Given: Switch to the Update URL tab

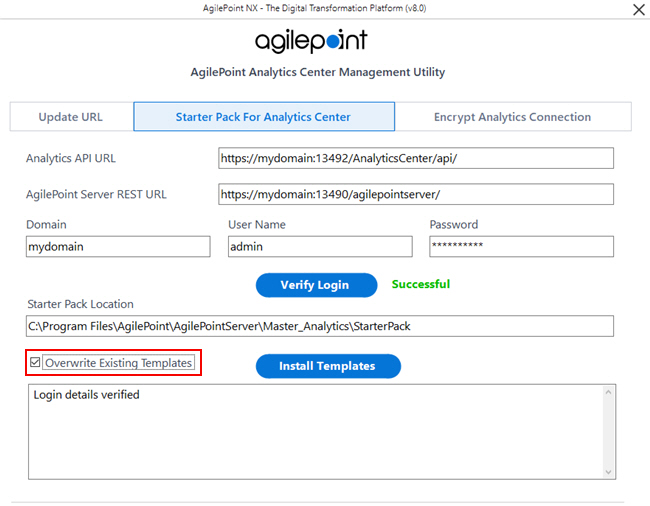Looking at the screenshot, I should 71,117.
